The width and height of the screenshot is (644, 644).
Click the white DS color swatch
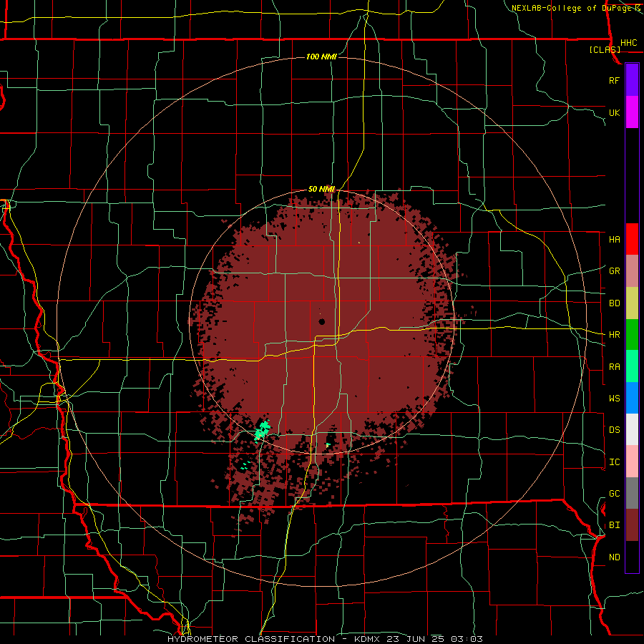632,429
